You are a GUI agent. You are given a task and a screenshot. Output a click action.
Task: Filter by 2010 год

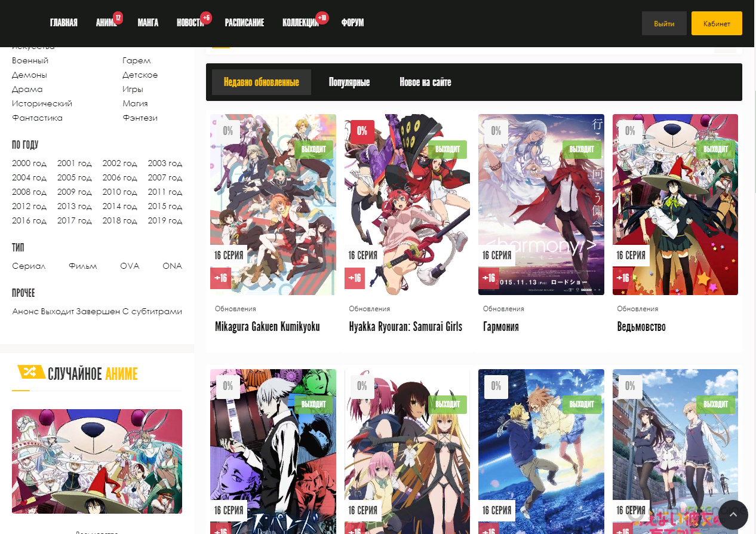point(120,192)
